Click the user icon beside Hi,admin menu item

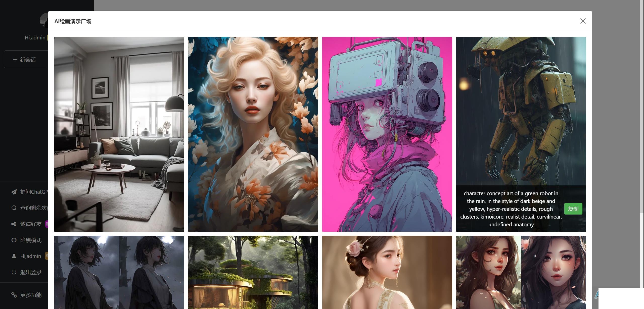[14, 256]
